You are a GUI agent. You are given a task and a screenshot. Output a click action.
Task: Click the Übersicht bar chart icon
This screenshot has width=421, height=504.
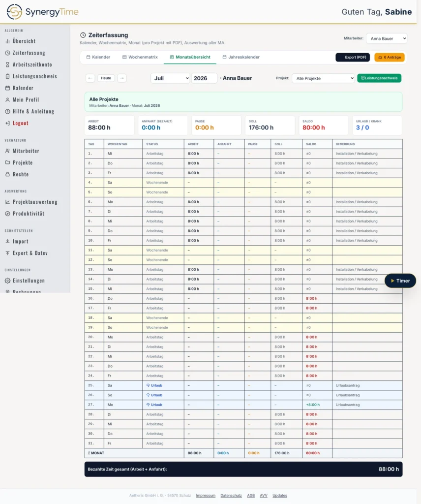(7, 41)
